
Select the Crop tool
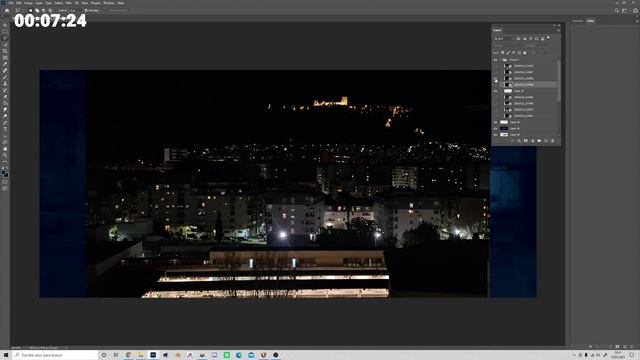(5, 51)
